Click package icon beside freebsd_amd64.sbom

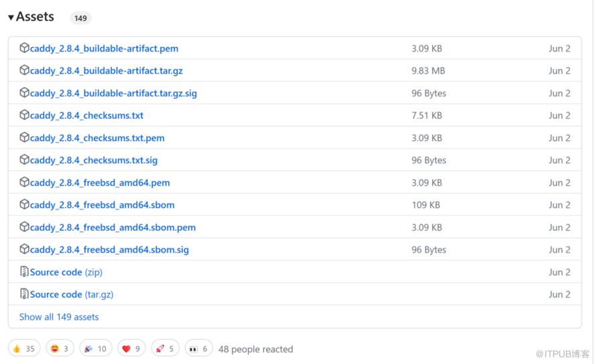point(24,205)
